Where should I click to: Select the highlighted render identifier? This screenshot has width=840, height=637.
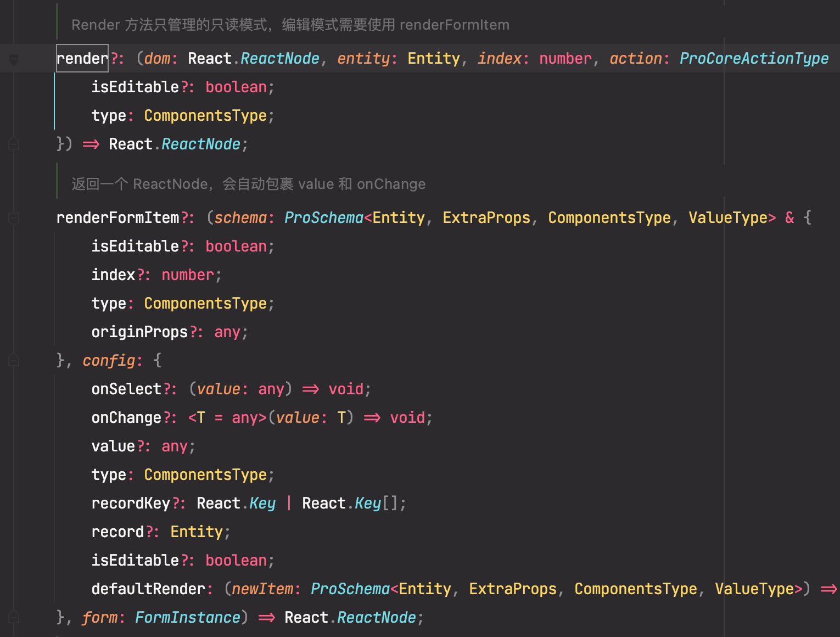pyautogui.click(x=82, y=58)
